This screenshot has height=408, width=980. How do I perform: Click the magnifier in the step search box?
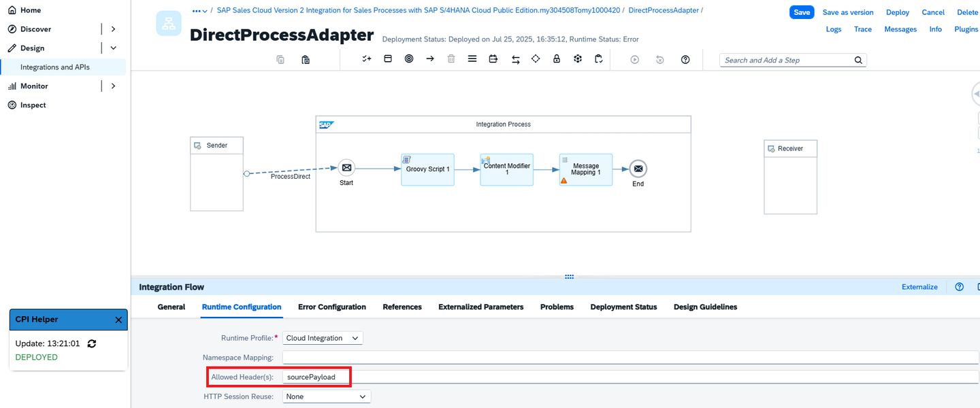[x=858, y=60]
